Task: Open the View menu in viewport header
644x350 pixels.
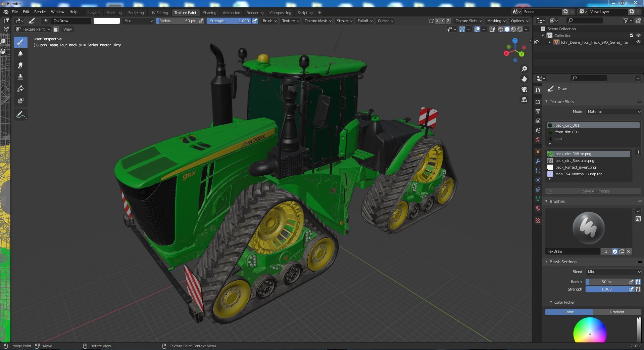Action: (67, 29)
